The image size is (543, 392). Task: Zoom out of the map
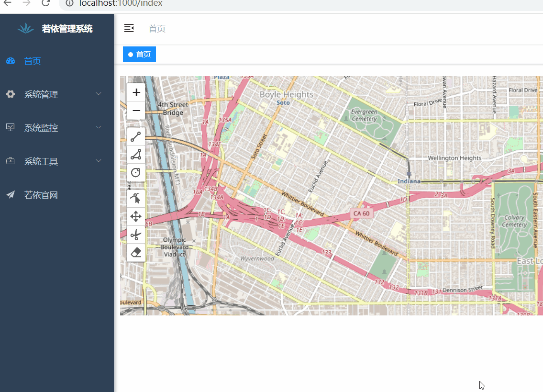136,111
